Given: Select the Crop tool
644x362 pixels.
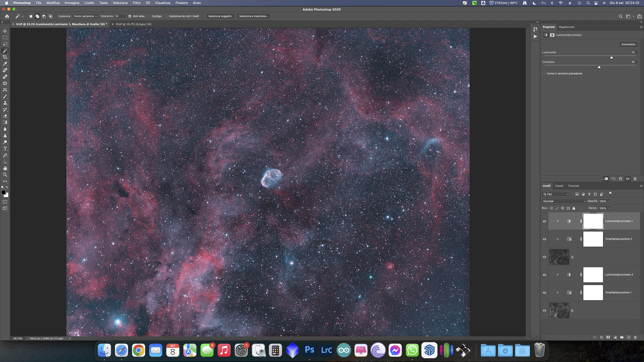Looking at the screenshot, I should 5,57.
